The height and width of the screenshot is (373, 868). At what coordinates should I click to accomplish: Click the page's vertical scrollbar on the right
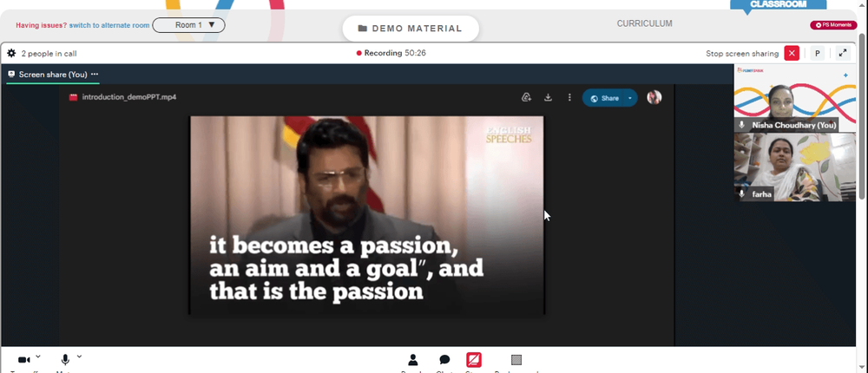[863, 116]
